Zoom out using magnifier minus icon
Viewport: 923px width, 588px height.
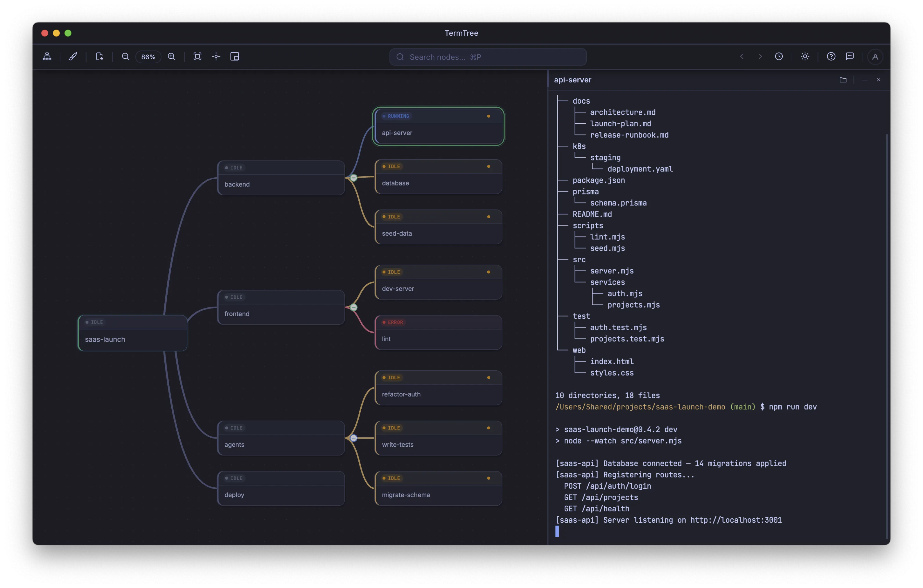pyautogui.click(x=125, y=57)
